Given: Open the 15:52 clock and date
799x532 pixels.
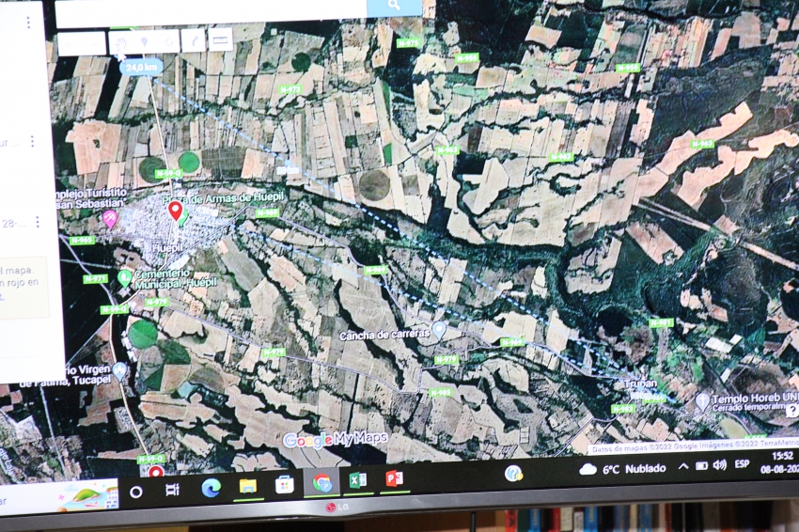Looking at the screenshot, I should [779, 462].
